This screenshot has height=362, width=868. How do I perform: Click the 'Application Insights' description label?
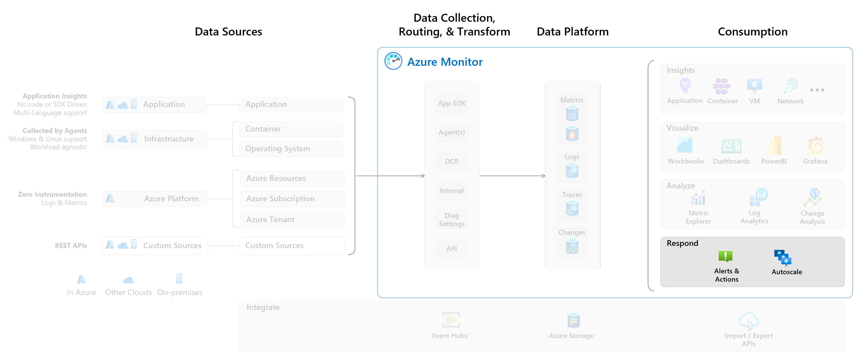(55, 96)
